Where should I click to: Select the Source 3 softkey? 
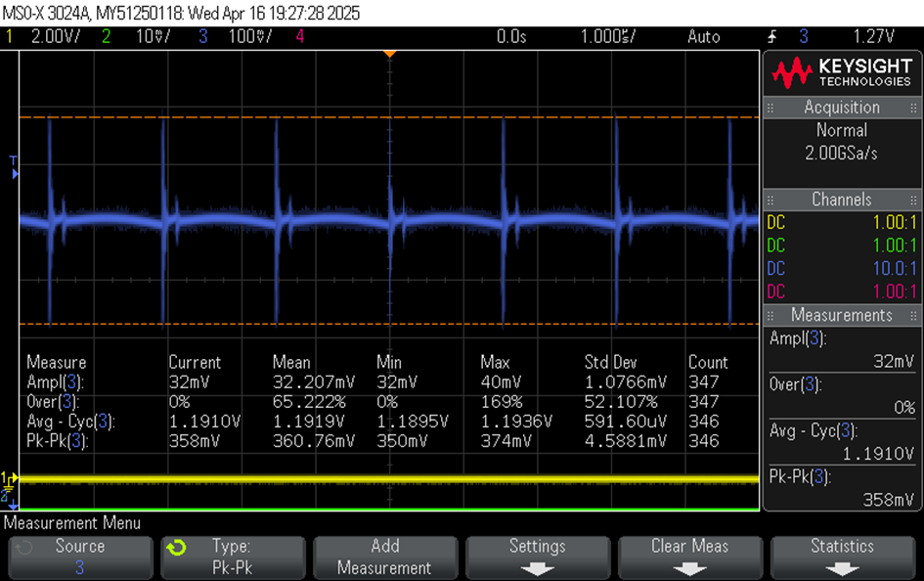click(79, 557)
